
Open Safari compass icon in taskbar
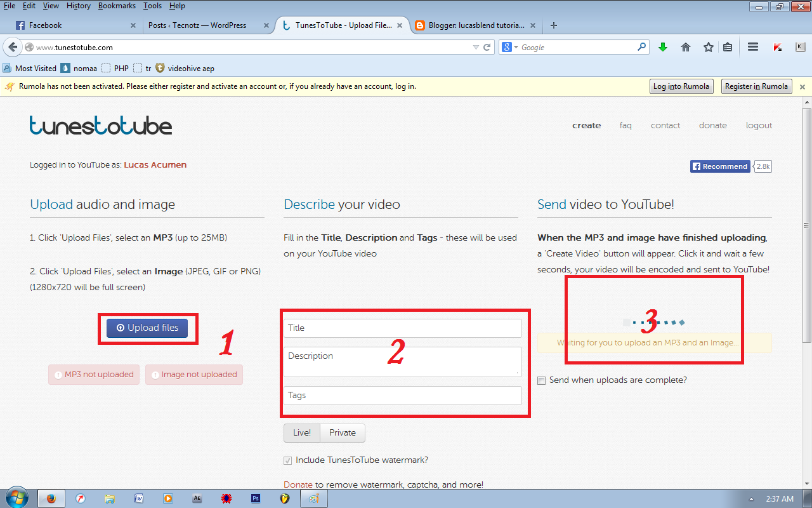pyautogui.click(x=81, y=498)
